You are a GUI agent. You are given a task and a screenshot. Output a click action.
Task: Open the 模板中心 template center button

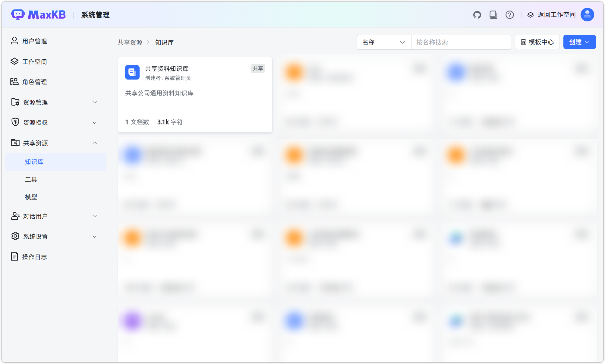[x=537, y=42]
